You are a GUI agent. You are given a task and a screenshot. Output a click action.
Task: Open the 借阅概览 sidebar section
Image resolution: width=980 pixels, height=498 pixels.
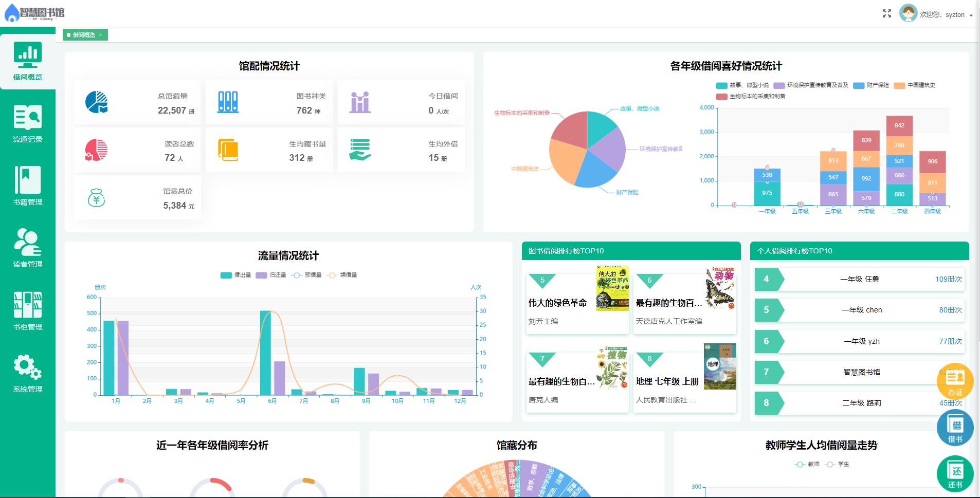(x=28, y=62)
